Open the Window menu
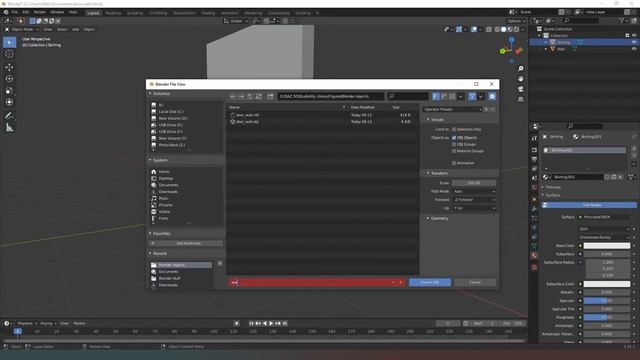Viewport: 640px width, 360px height. (57, 12)
